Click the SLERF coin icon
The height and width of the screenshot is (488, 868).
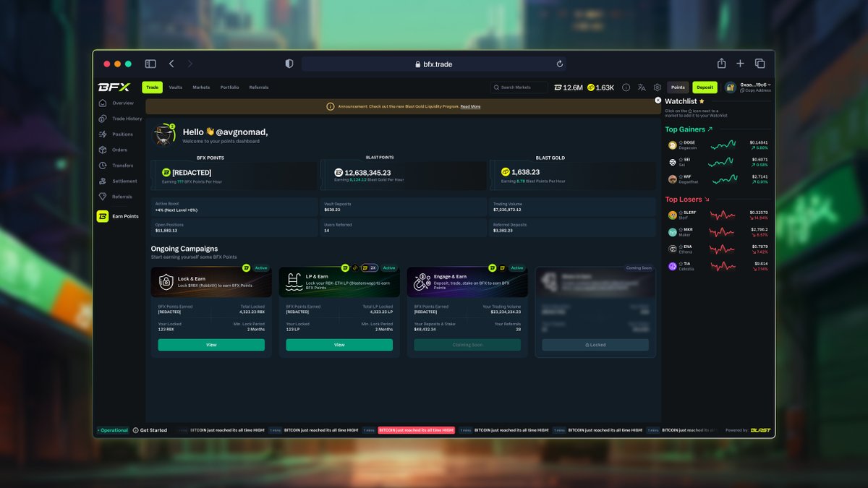pyautogui.click(x=673, y=215)
